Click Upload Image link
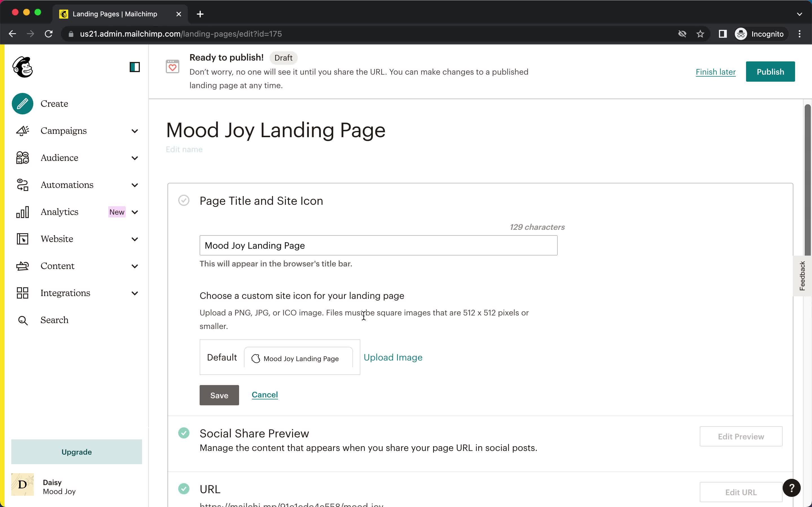Viewport: 812px width, 507px height. 393,357
